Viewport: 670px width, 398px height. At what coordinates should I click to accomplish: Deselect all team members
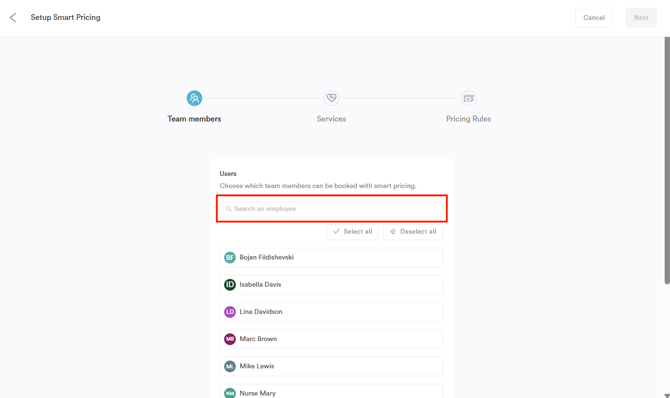pyautogui.click(x=413, y=232)
